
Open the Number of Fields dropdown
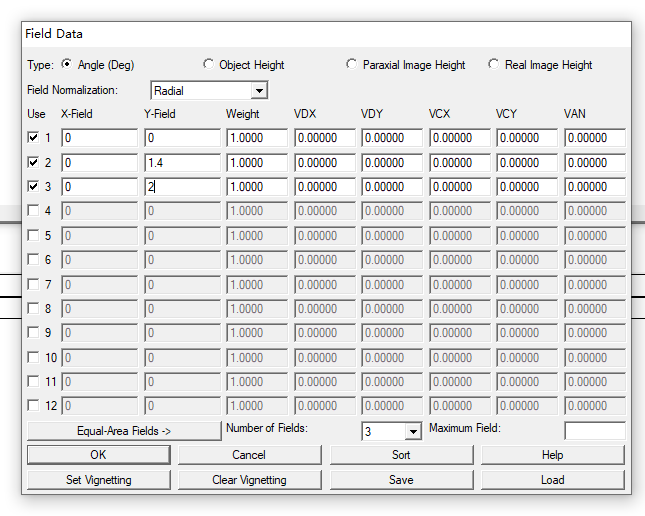[413, 431]
